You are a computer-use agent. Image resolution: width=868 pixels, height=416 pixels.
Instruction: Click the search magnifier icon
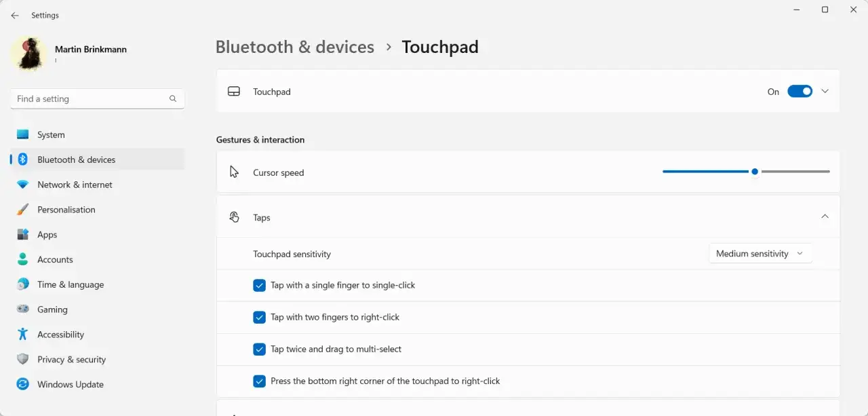click(173, 99)
